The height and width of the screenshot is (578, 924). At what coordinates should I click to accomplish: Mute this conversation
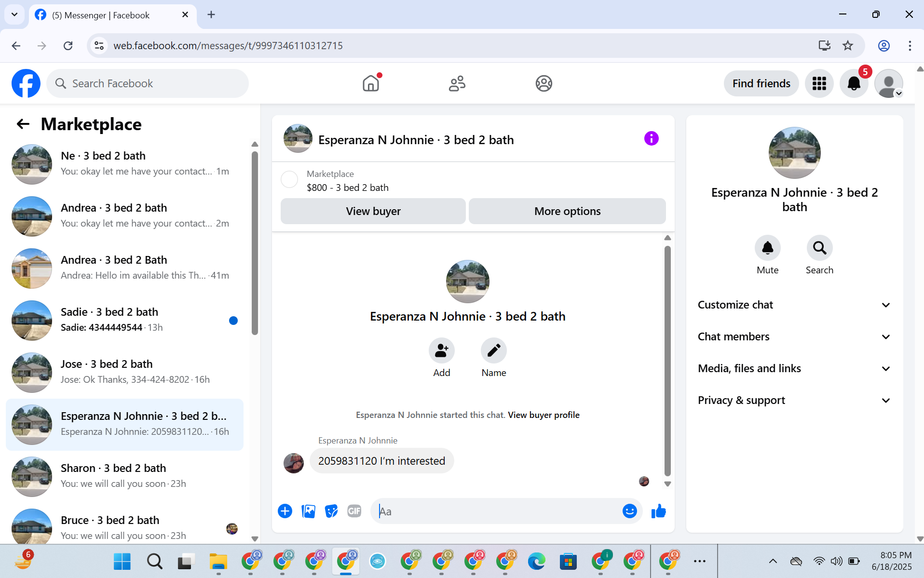click(x=767, y=248)
